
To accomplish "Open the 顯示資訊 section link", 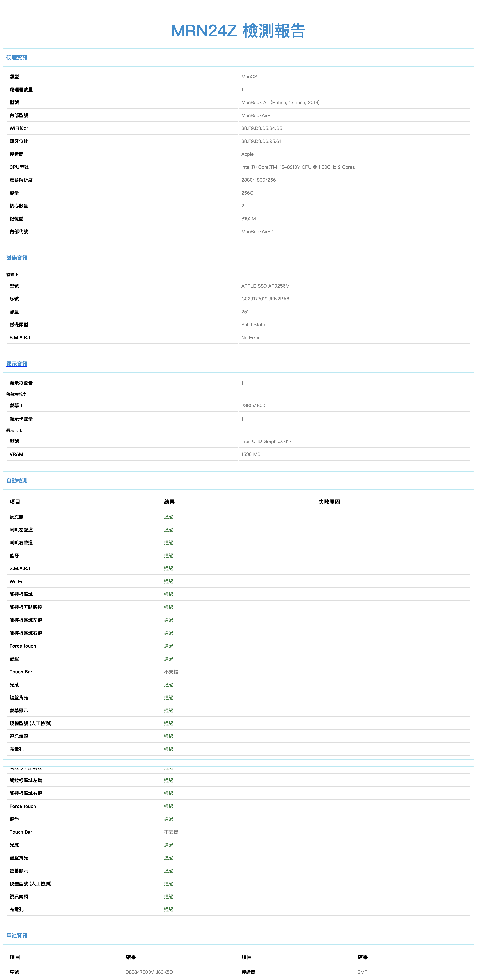I will coord(17,364).
